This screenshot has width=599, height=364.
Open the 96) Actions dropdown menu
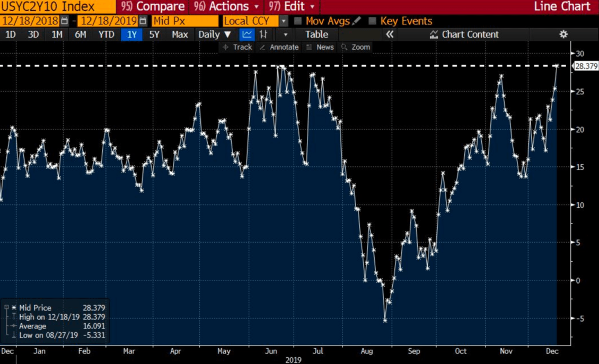(226, 6)
